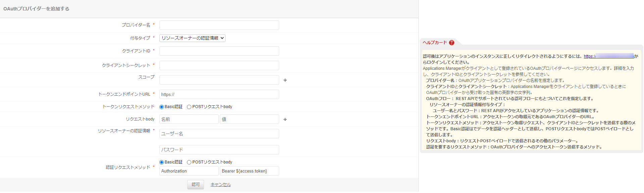Open the 付与タイプ dropdown

pos(192,38)
